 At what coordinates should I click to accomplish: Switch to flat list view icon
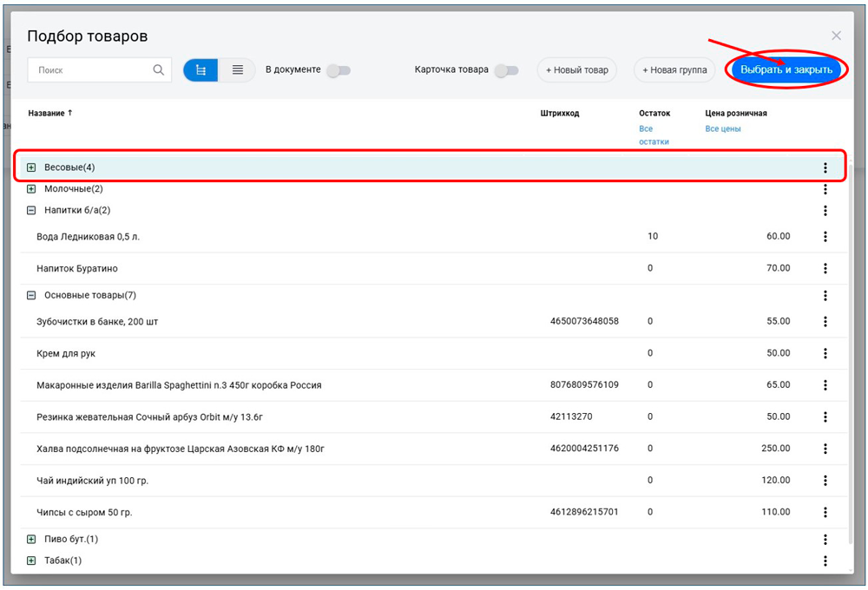point(237,70)
